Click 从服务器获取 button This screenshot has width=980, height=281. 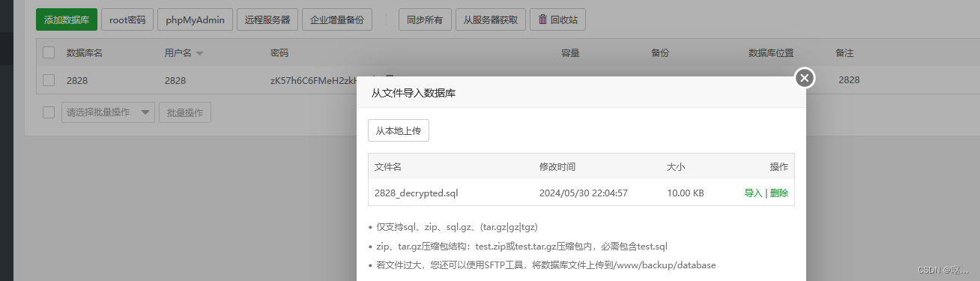[x=491, y=19]
